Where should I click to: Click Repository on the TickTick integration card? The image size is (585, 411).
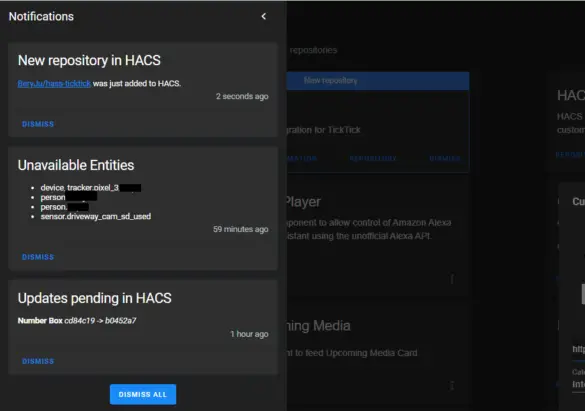pos(373,159)
